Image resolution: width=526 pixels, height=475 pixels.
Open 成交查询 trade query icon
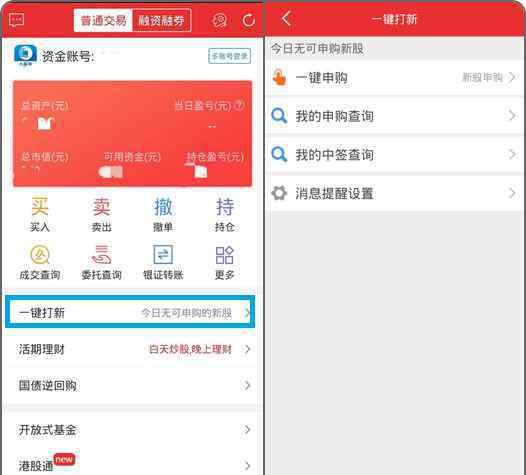40,262
